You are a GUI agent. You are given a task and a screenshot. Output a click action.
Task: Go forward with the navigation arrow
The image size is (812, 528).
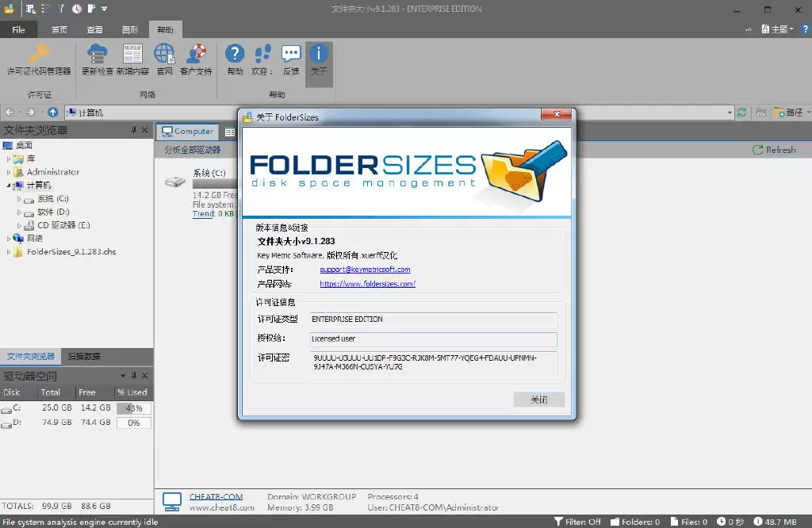pos(31,113)
